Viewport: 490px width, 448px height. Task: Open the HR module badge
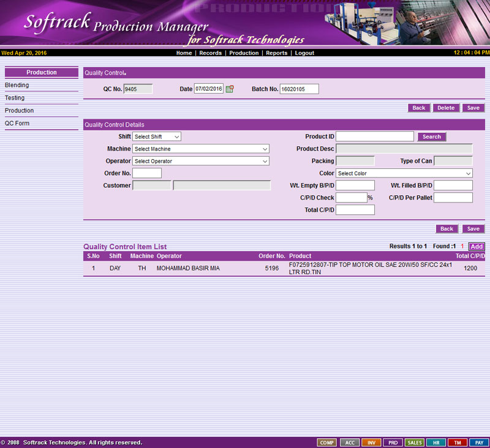(436, 442)
